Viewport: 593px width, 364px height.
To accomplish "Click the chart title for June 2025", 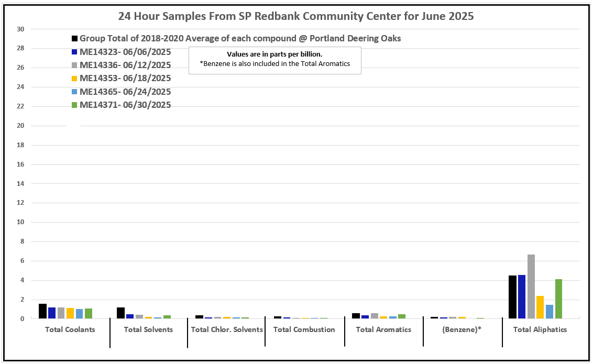I will pos(296,16).
